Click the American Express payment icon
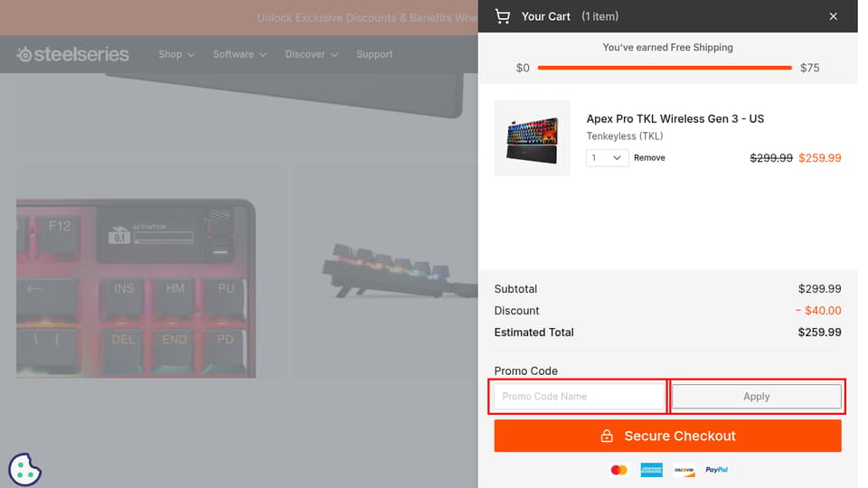The height and width of the screenshot is (488, 868). [x=652, y=470]
